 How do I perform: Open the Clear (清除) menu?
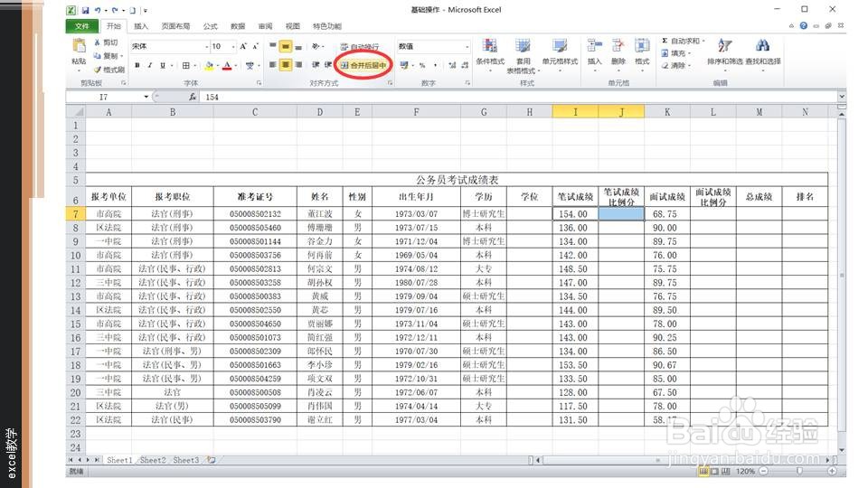coord(676,65)
